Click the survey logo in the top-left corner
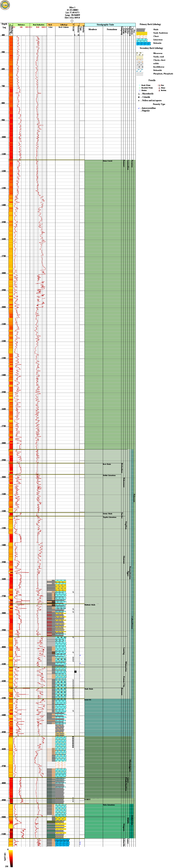 point(5,5)
